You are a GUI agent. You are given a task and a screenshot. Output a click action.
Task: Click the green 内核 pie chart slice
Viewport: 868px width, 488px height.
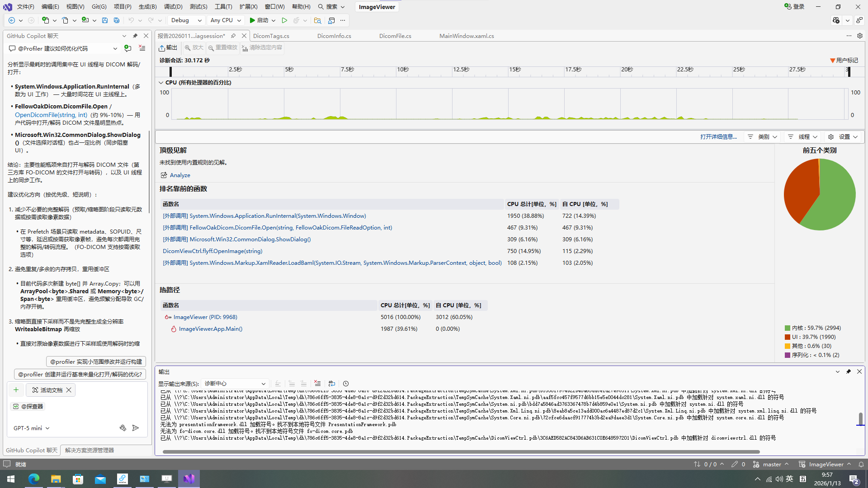click(x=835, y=199)
